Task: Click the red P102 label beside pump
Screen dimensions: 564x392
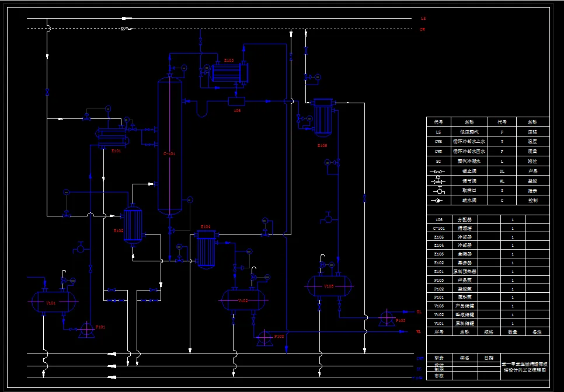Action: point(280,337)
